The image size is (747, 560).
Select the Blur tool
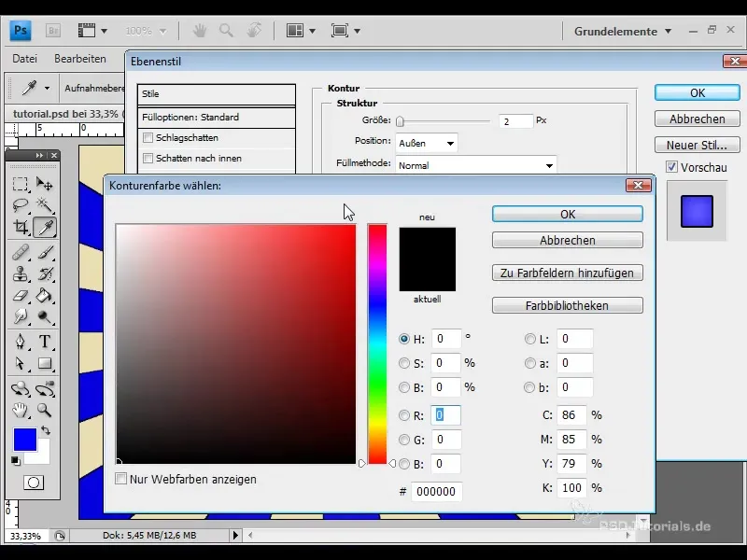pos(20,316)
